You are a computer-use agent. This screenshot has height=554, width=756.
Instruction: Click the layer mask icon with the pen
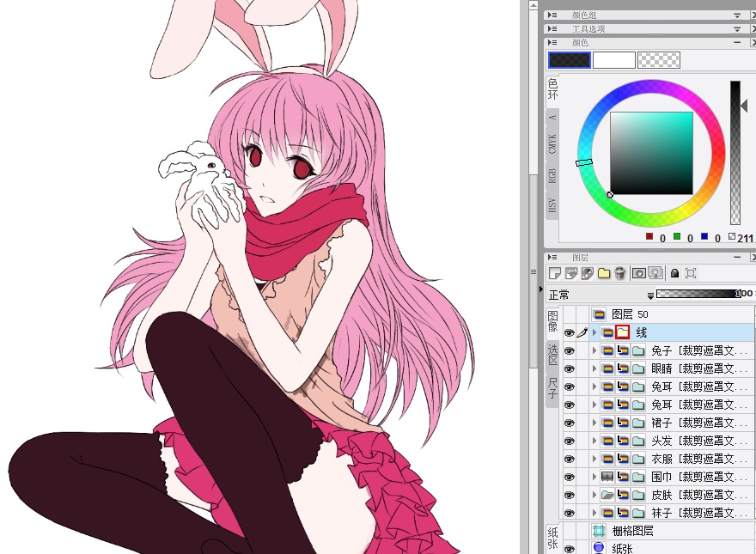(588, 273)
